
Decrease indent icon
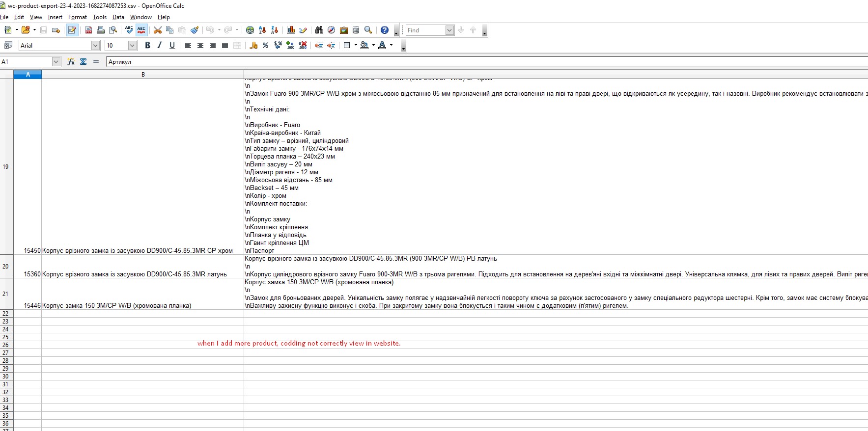click(x=319, y=45)
